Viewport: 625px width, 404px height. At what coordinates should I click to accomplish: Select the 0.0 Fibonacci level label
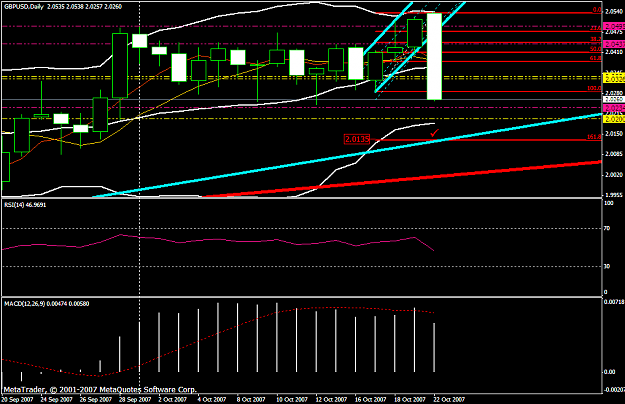coord(597,10)
